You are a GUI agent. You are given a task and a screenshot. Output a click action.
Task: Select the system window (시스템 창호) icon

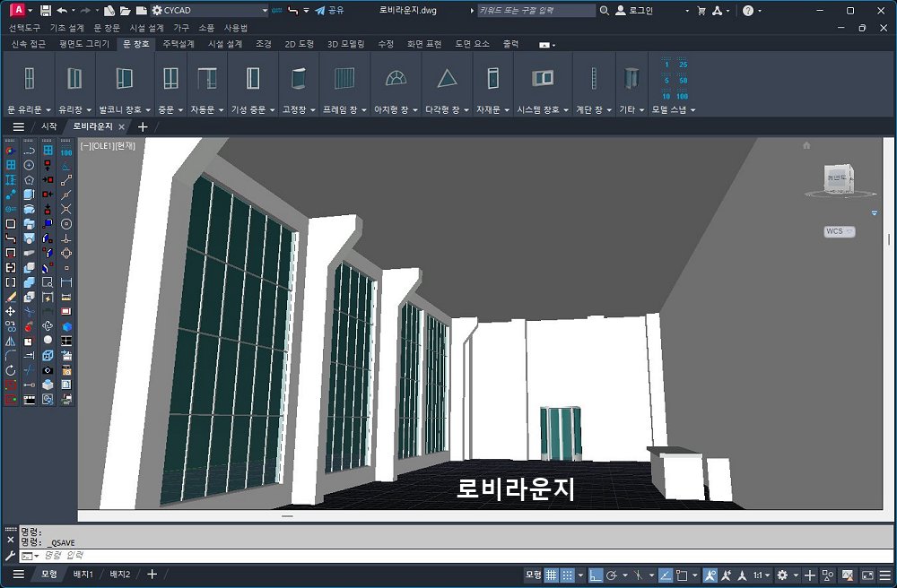542,79
